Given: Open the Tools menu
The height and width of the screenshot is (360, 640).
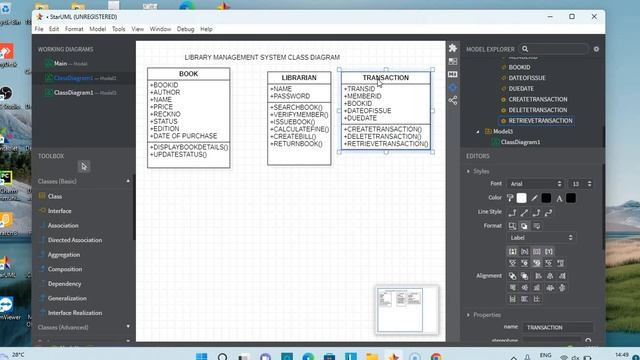Looking at the screenshot, I should coord(118,29).
